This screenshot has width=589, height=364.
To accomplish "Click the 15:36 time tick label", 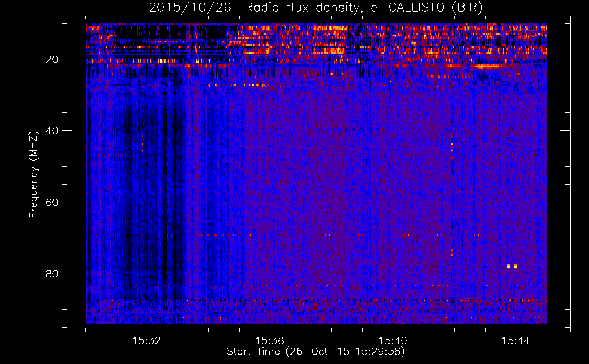I will (x=270, y=341).
